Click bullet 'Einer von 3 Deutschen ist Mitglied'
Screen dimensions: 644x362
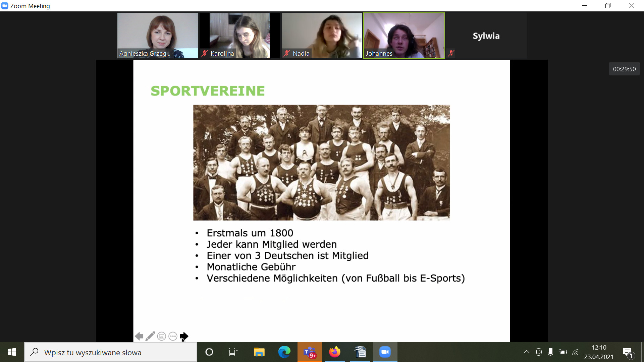click(x=287, y=256)
